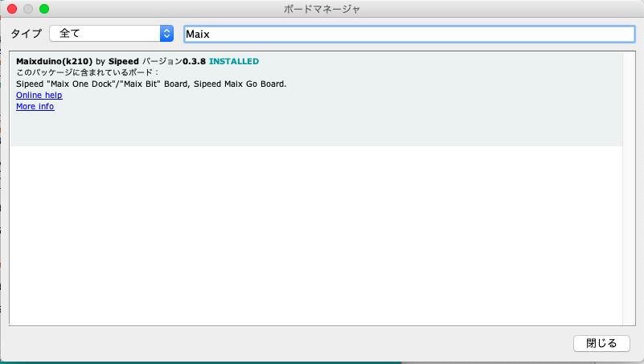Select the Maixduino(k210) package title
Image resolution: width=644 pixels, height=364 pixels.
[x=55, y=61]
